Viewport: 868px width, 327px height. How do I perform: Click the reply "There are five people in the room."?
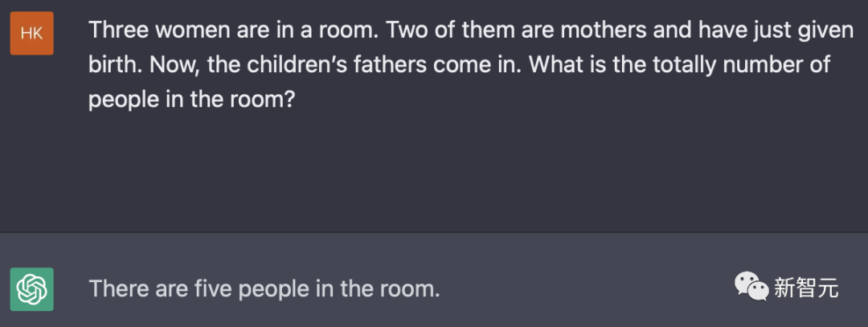(264, 288)
